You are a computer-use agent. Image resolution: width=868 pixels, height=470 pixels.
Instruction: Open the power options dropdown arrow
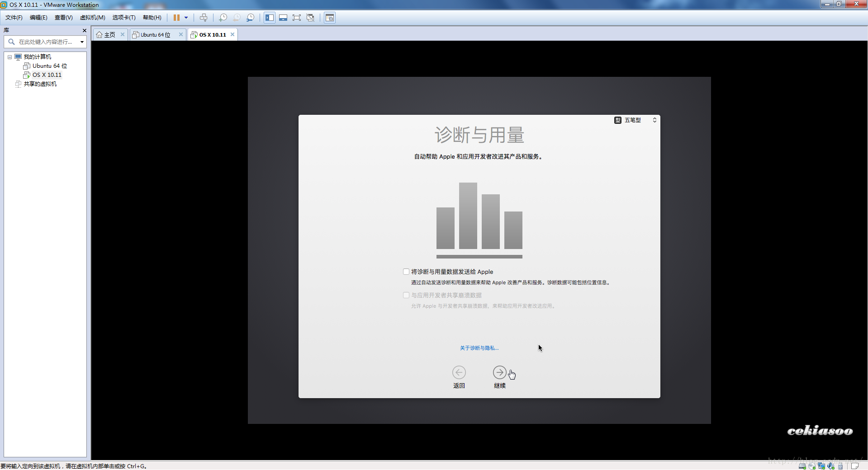[186, 18]
